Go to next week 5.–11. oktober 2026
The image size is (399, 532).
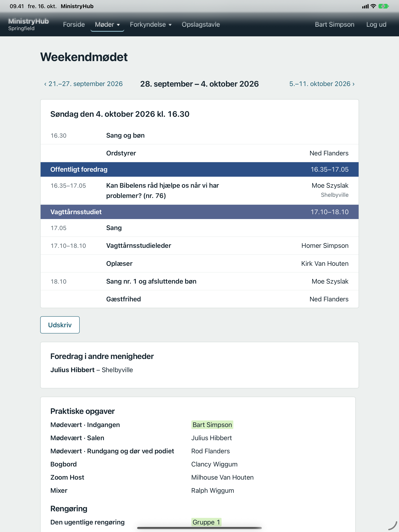(x=322, y=84)
